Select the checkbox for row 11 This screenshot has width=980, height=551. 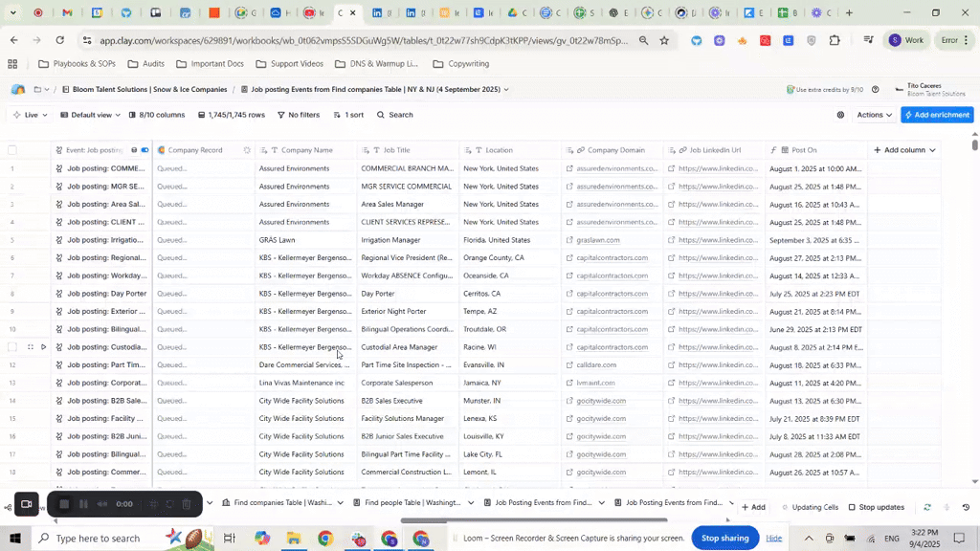click(x=13, y=347)
